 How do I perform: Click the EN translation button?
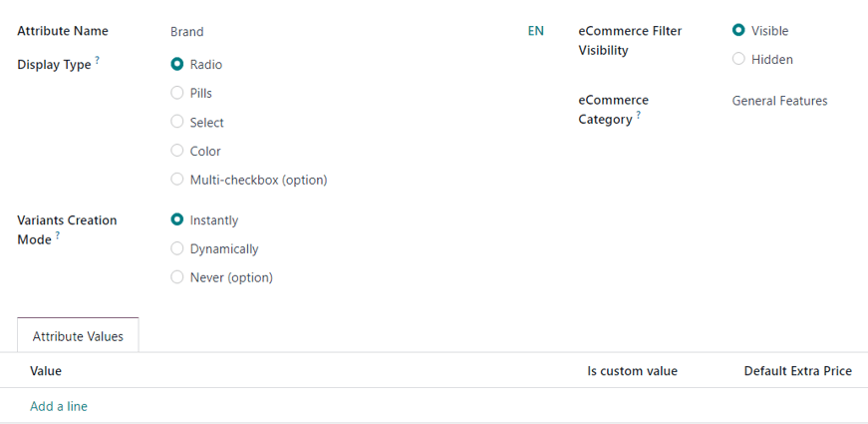click(536, 31)
